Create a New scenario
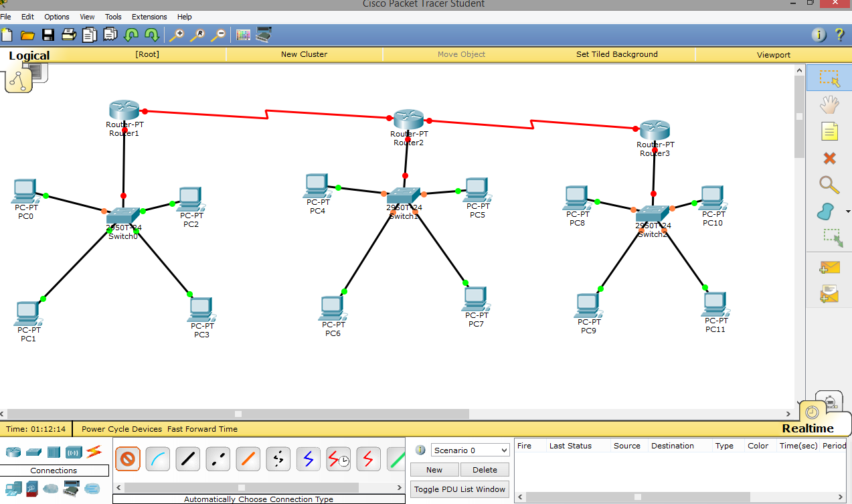 (x=434, y=469)
